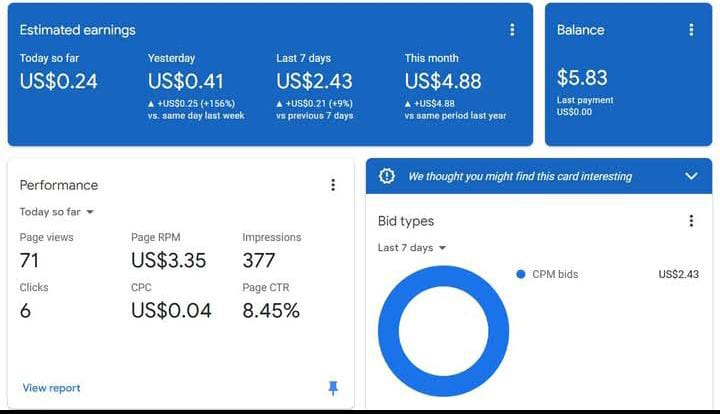Screen dimensions: 720x414
Task: Collapse the suggested card banner chevron
Action: click(x=691, y=176)
